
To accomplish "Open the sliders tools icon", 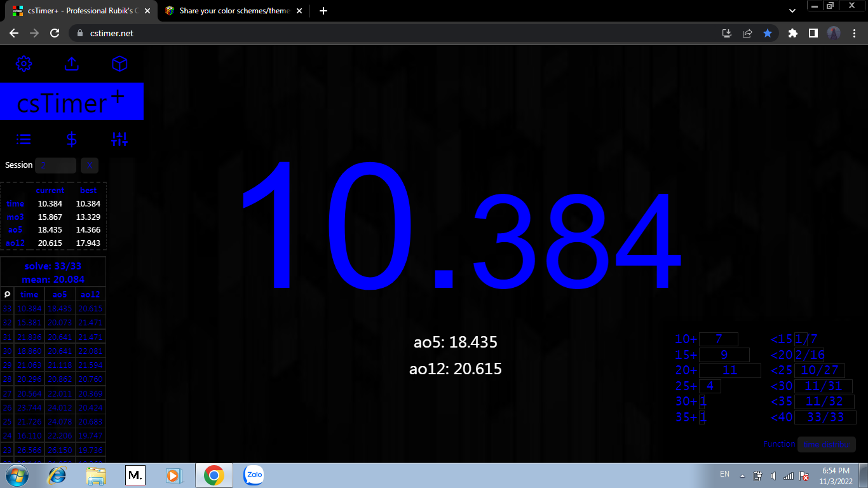I will pyautogui.click(x=119, y=139).
